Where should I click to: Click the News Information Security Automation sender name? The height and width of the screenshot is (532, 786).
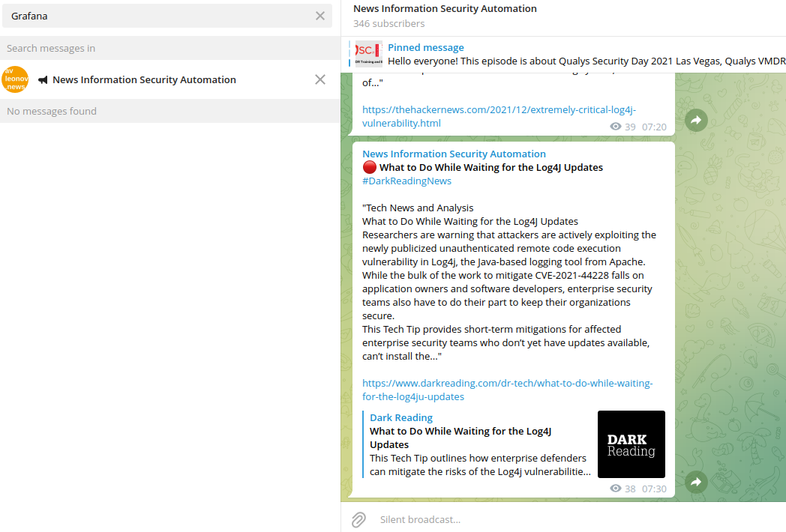click(454, 154)
